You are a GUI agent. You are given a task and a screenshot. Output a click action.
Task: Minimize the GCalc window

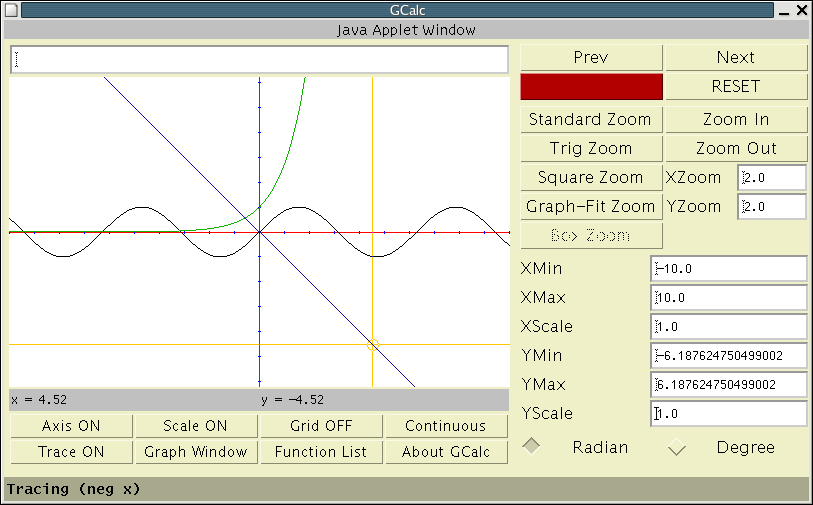[x=784, y=11]
